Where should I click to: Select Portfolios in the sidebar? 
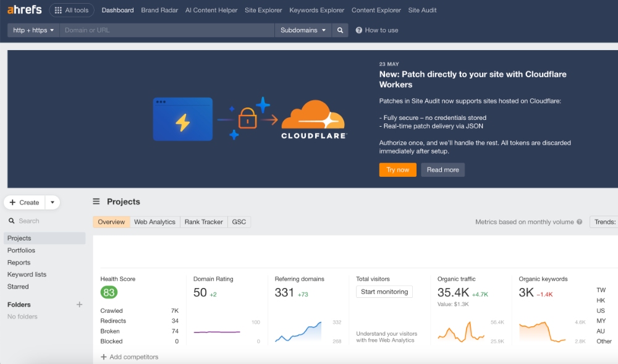[x=21, y=250]
